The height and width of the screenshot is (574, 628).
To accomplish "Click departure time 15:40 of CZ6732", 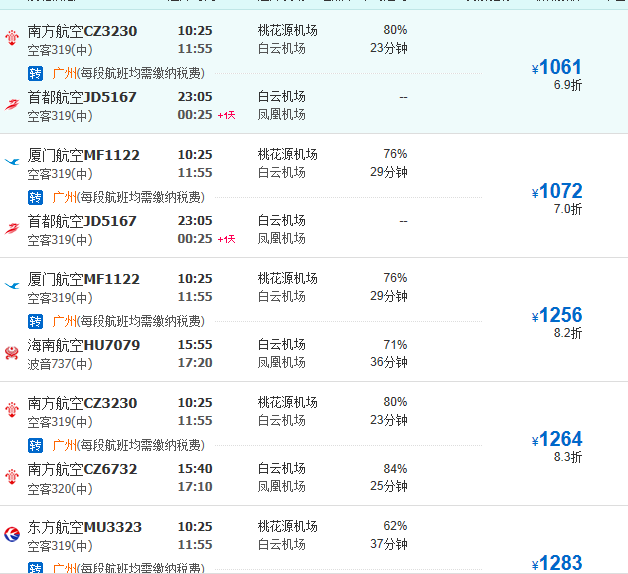I will coord(195,469).
